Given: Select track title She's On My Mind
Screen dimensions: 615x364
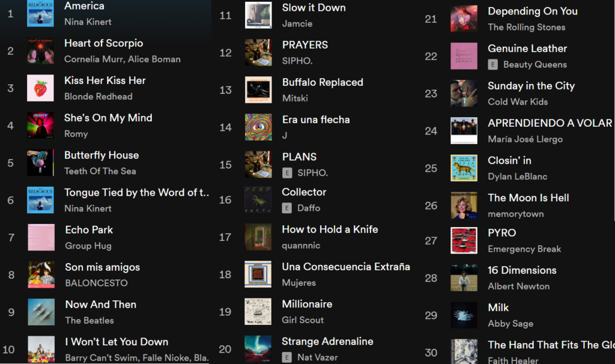Looking at the screenshot, I should [108, 118].
